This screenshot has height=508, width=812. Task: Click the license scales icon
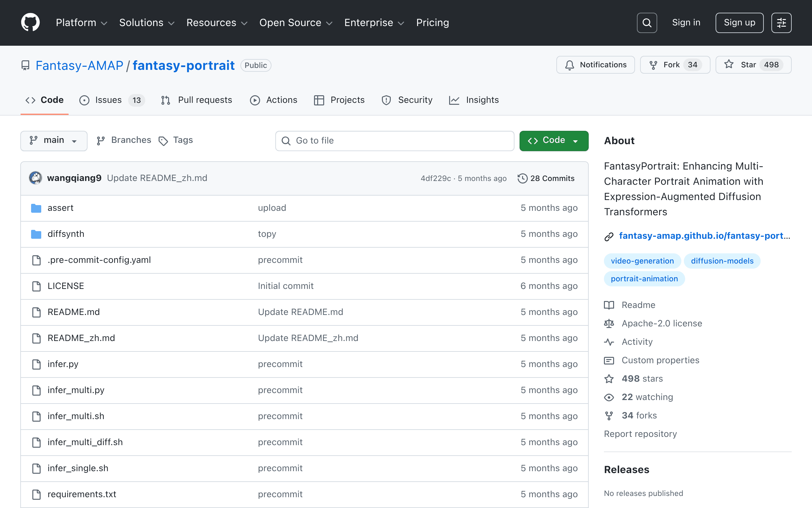click(x=609, y=324)
